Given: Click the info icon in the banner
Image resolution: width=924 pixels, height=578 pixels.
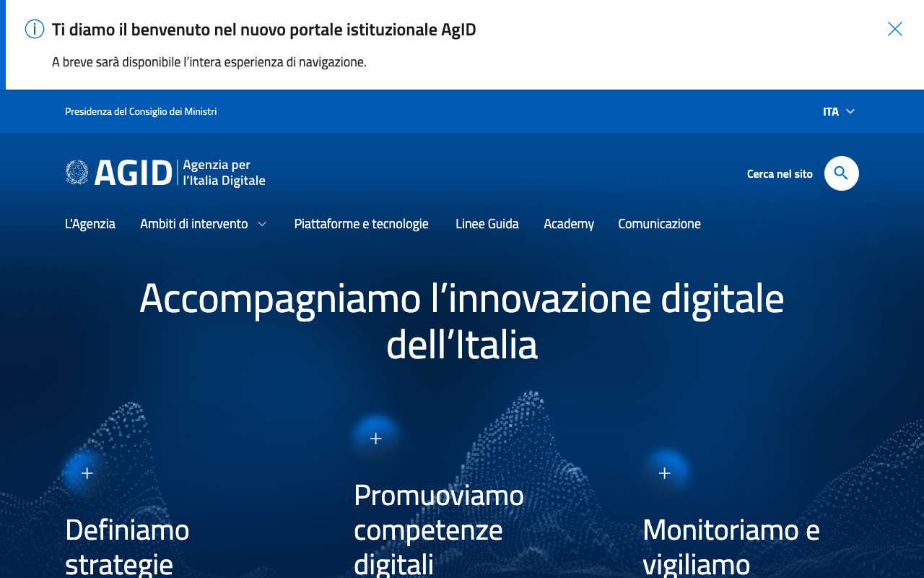Looking at the screenshot, I should (35, 29).
